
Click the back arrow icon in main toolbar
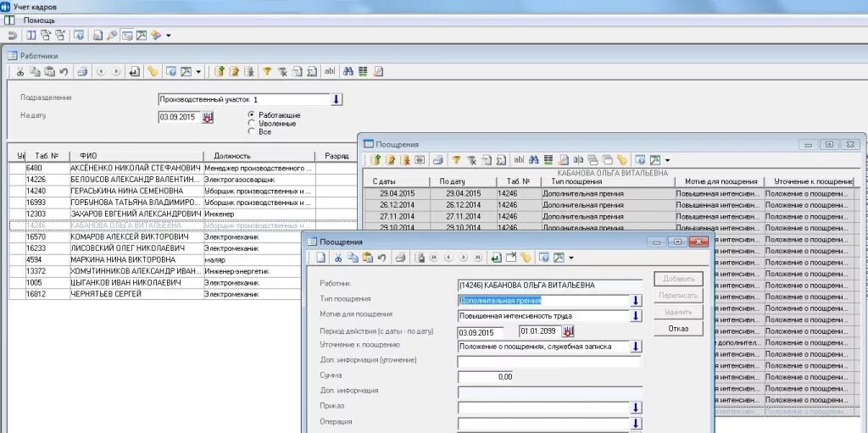point(12,36)
